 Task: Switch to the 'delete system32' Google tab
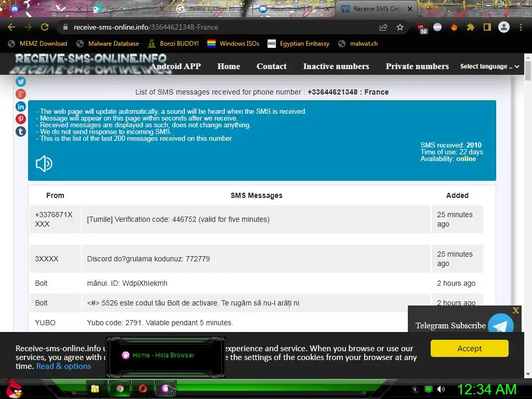(210, 9)
